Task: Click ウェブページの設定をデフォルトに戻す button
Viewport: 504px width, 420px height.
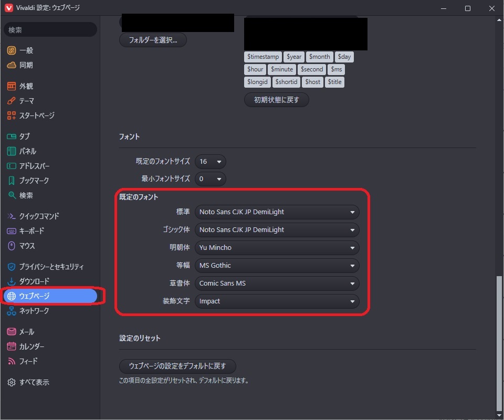Action: point(177,366)
